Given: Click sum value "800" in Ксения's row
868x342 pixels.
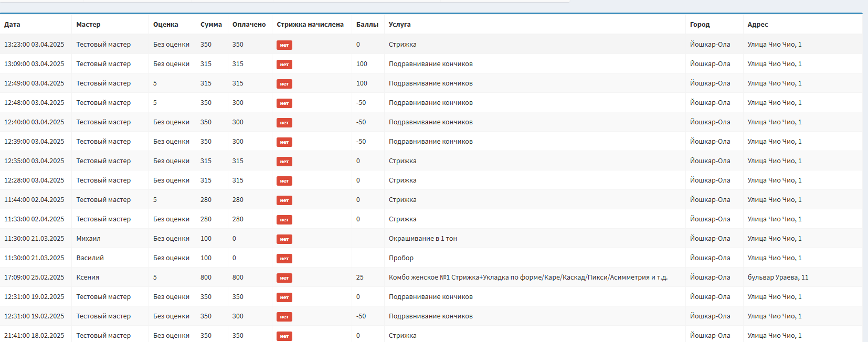Looking at the screenshot, I should pos(206,277).
